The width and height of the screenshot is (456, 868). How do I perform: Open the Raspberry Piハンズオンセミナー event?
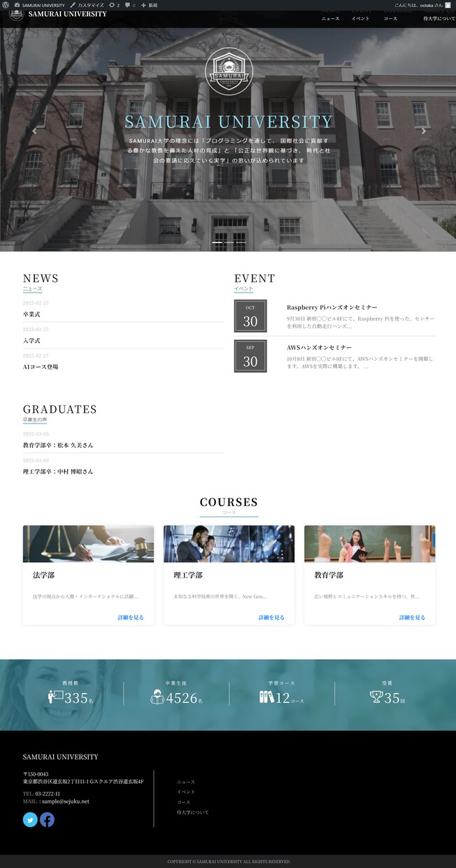click(332, 307)
